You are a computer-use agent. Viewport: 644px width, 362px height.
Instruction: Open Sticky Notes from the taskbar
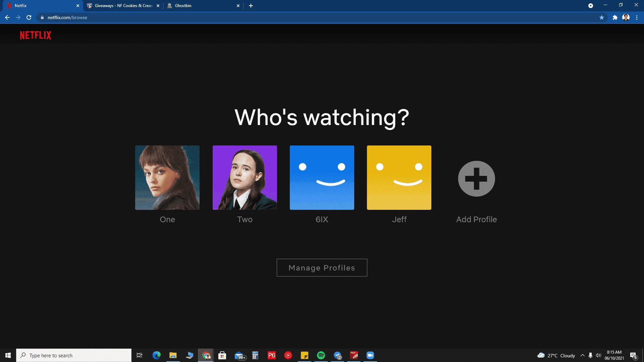(x=305, y=355)
